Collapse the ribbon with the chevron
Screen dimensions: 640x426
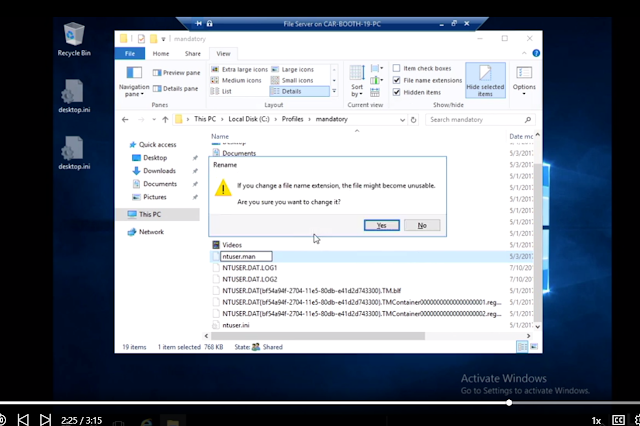click(x=524, y=53)
